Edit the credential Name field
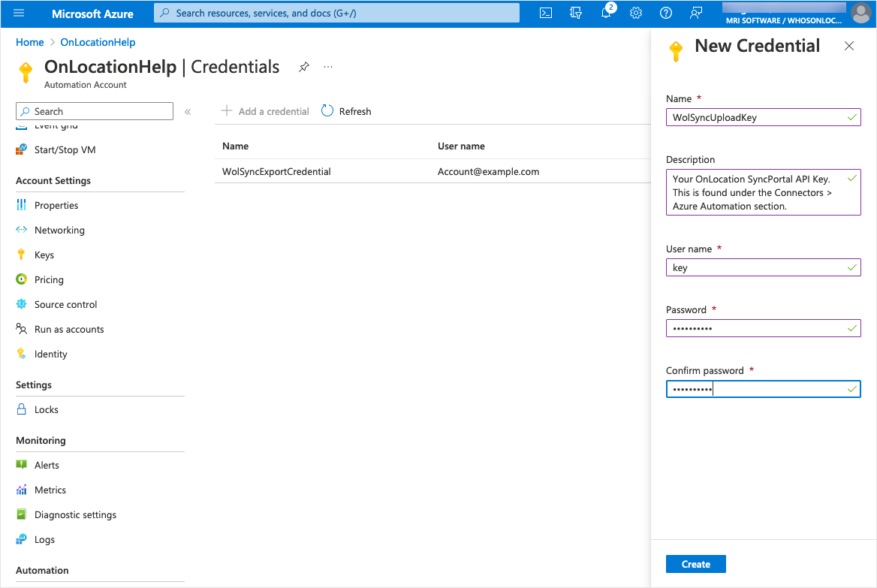 click(763, 117)
